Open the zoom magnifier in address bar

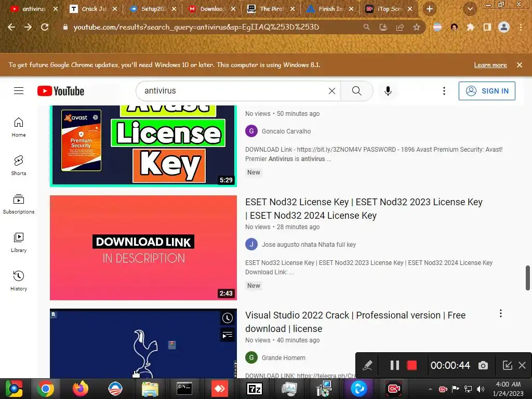coord(366,27)
